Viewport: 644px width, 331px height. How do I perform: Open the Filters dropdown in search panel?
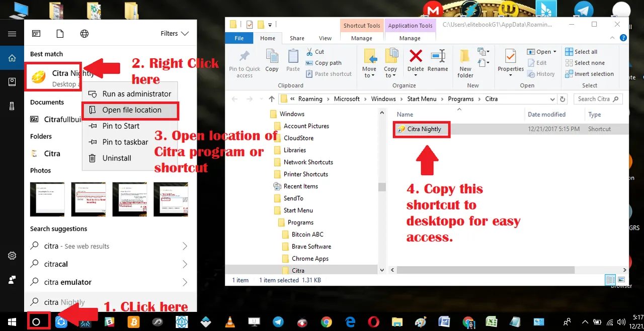pos(175,34)
